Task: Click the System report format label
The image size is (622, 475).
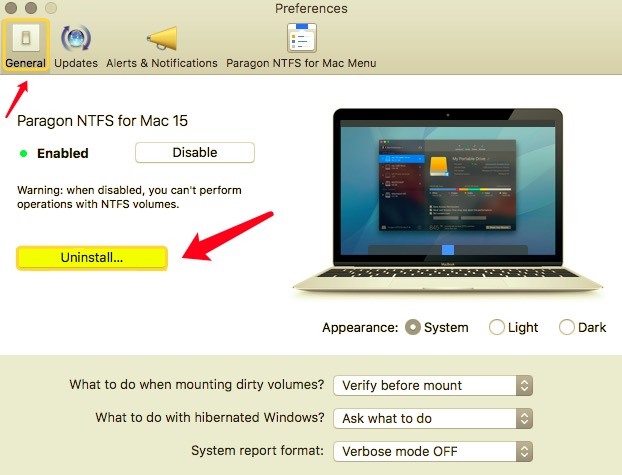Action: (257, 450)
